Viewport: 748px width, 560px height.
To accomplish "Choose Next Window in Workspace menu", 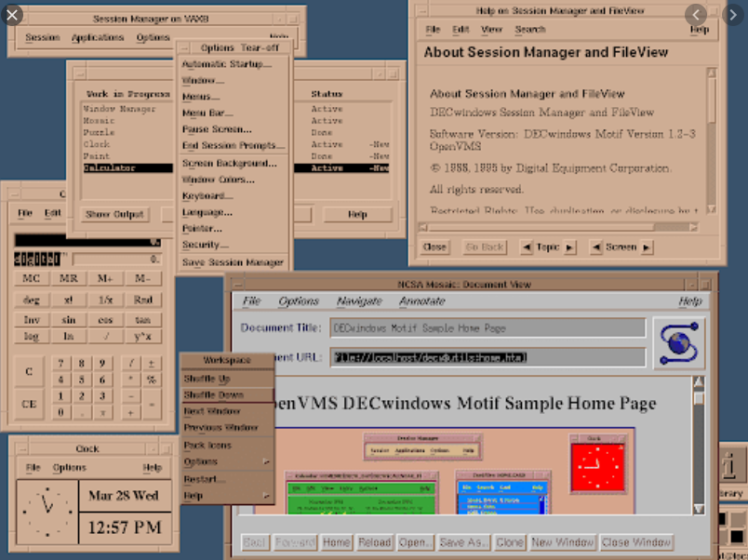I will point(227,411).
